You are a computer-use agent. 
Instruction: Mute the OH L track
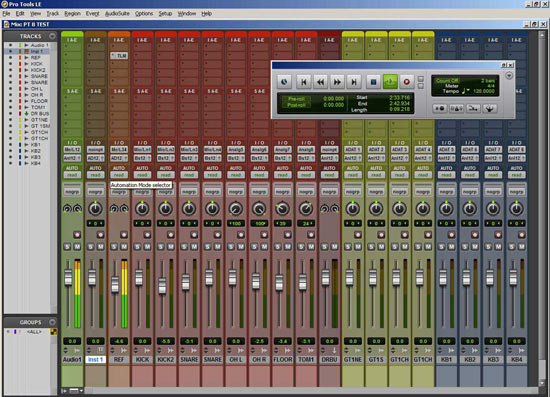(241, 247)
